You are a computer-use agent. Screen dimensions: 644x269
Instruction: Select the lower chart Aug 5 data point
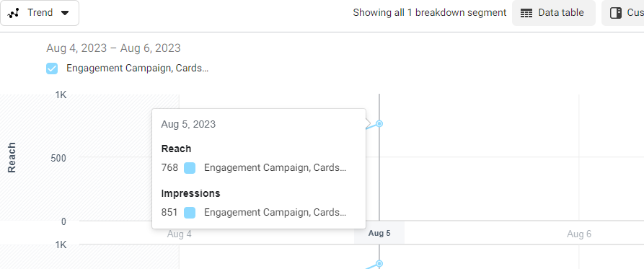pos(379,263)
